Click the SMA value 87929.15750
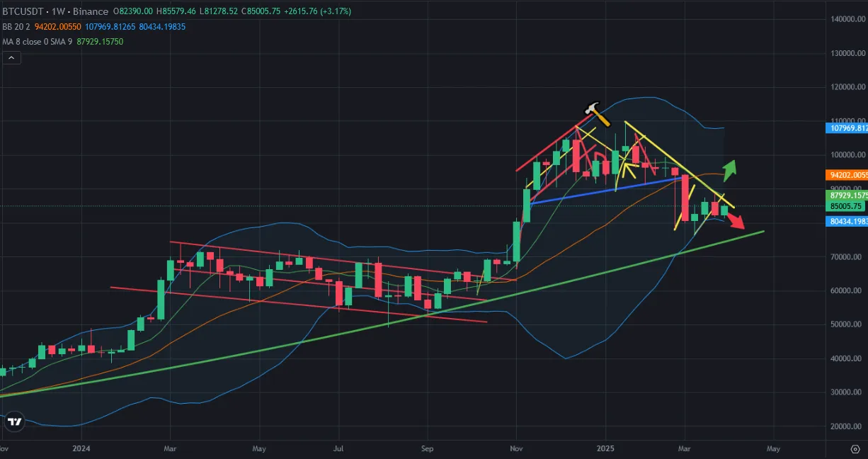This screenshot has width=868, height=459. pyautogui.click(x=99, y=42)
